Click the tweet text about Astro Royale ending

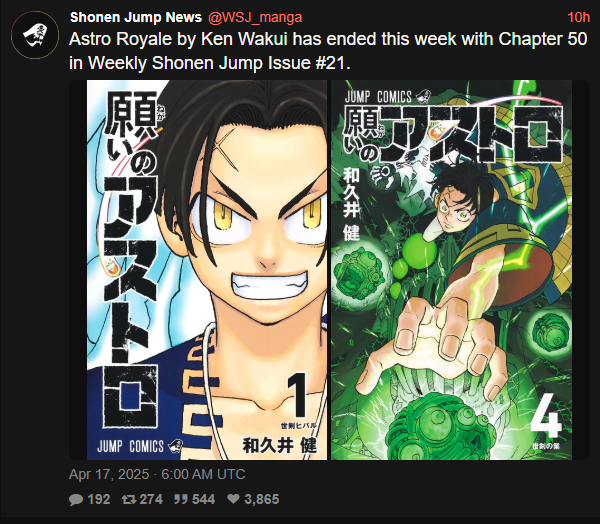point(328,51)
